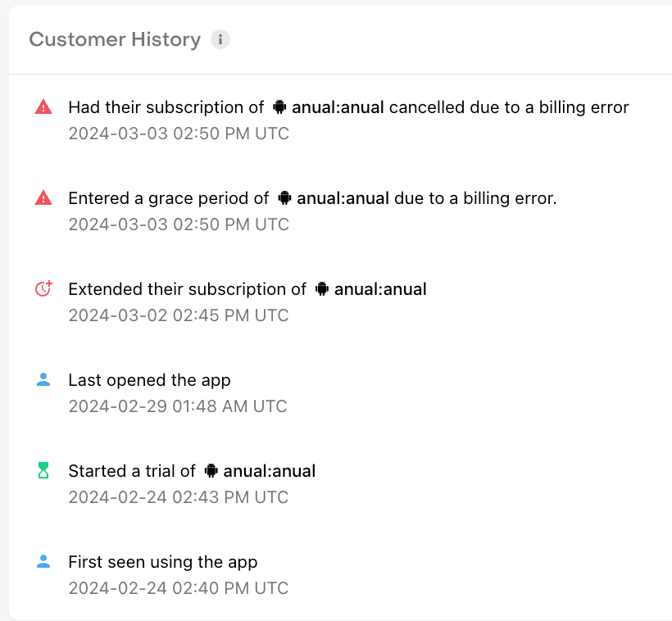This screenshot has width=672, height=621.
Task: Click the red warning icon for cancelled subscription
Action: click(x=43, y=107)
